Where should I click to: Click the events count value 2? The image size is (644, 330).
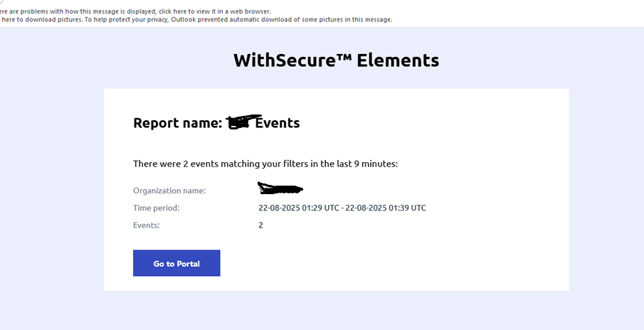261,225
